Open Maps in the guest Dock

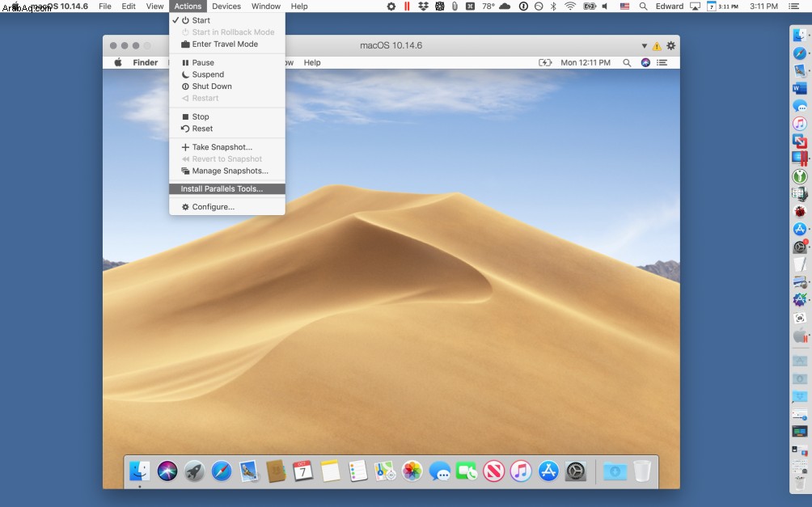[385, 471]
